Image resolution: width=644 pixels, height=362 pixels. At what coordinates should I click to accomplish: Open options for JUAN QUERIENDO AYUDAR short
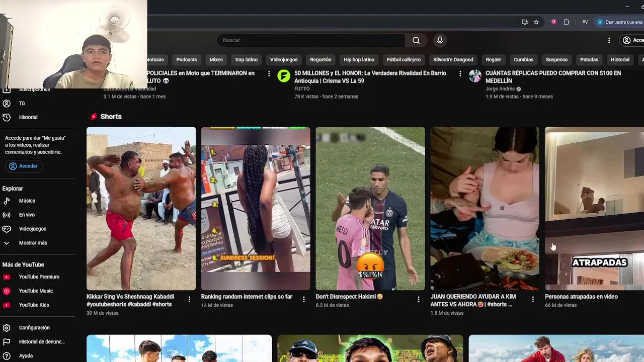click(533, 299)
